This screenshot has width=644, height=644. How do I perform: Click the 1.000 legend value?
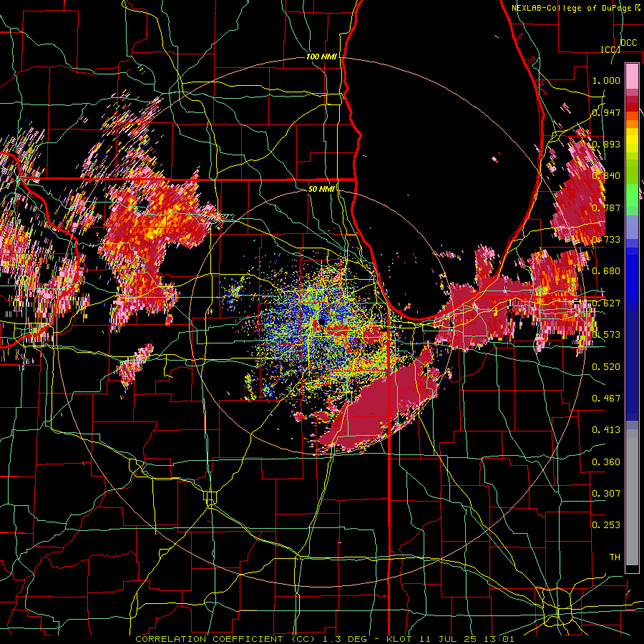tap(606, 80)
